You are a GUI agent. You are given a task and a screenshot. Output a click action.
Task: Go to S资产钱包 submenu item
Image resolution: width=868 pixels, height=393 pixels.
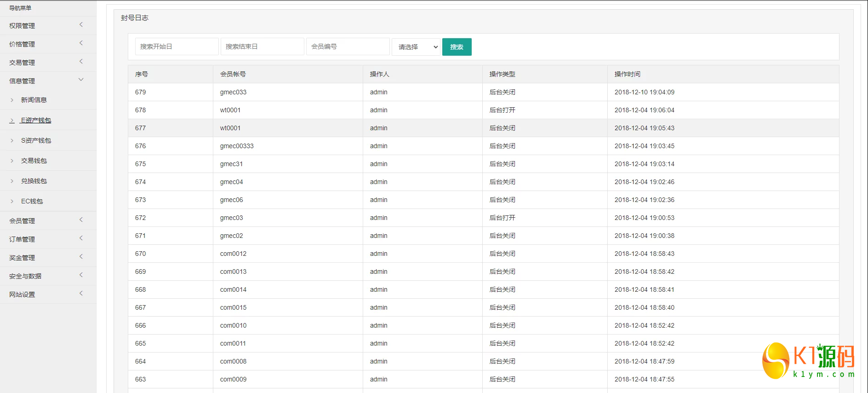(x=36, y=140)
